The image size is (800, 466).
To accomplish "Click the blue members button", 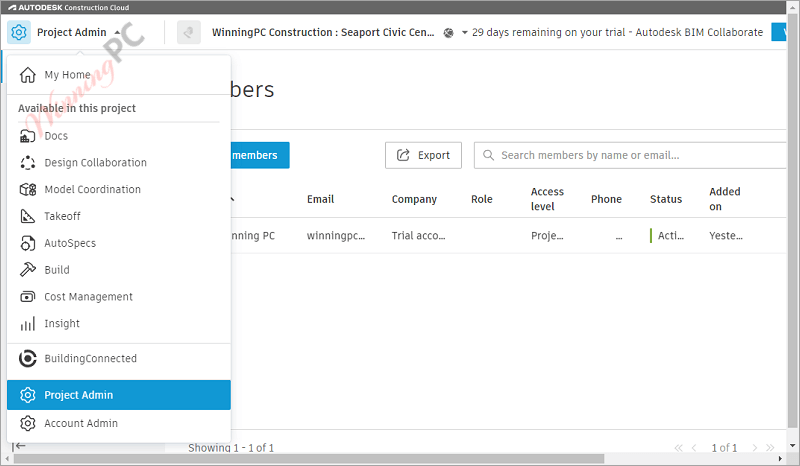I will coord(260,155).
